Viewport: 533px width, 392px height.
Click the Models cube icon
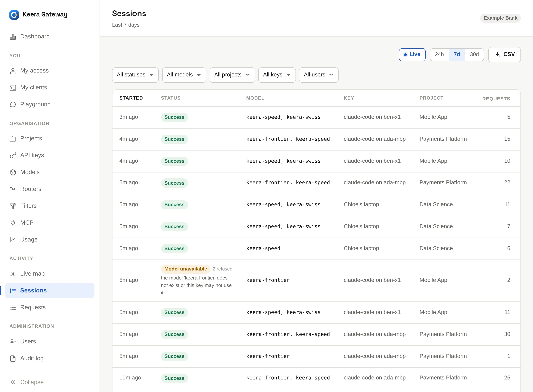pyautogui.click(x=13, y=172)
